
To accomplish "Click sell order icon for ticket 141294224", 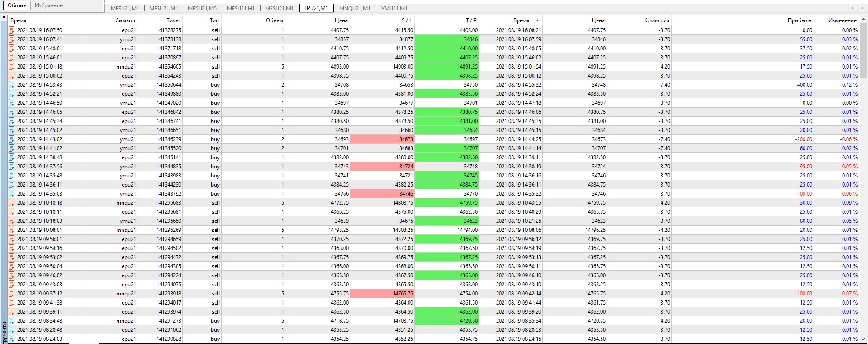I will point(12,275).
